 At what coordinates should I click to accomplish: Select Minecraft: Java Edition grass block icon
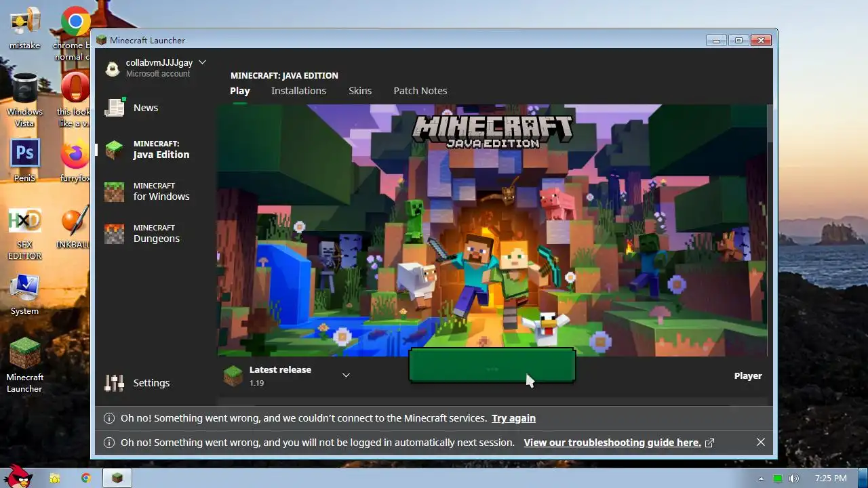(114, 150)
